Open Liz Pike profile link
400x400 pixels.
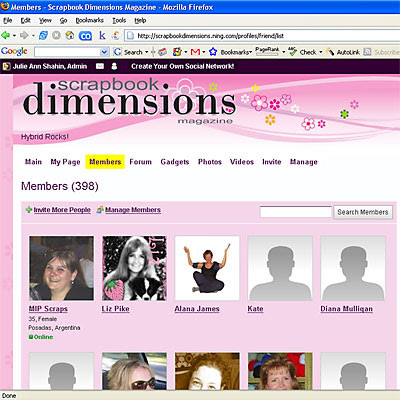click(x=115, y=309)
